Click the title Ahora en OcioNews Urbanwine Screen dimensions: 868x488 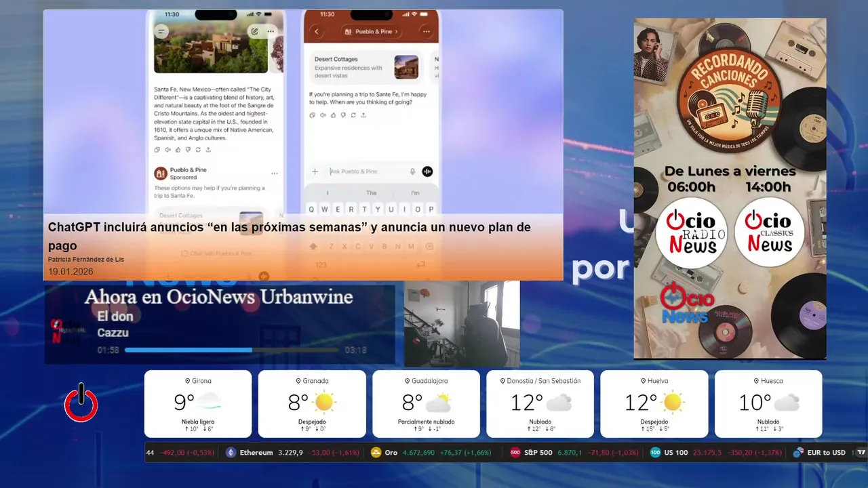[x=218, y=296]
